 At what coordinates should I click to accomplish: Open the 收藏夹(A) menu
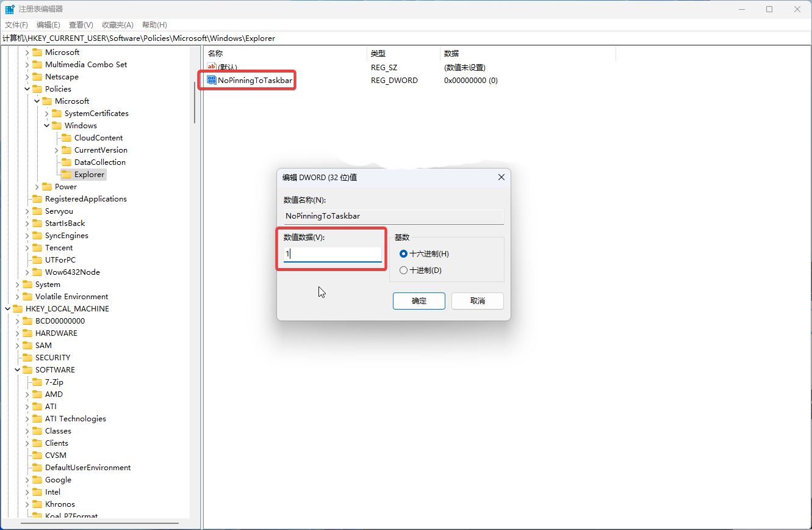[x=118, y=24]
